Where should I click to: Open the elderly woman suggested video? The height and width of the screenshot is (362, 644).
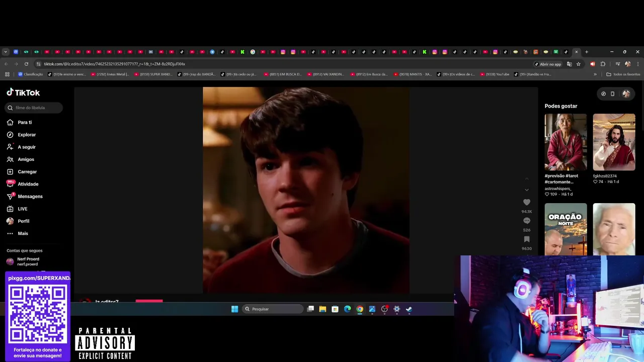[x=614, y=229]
